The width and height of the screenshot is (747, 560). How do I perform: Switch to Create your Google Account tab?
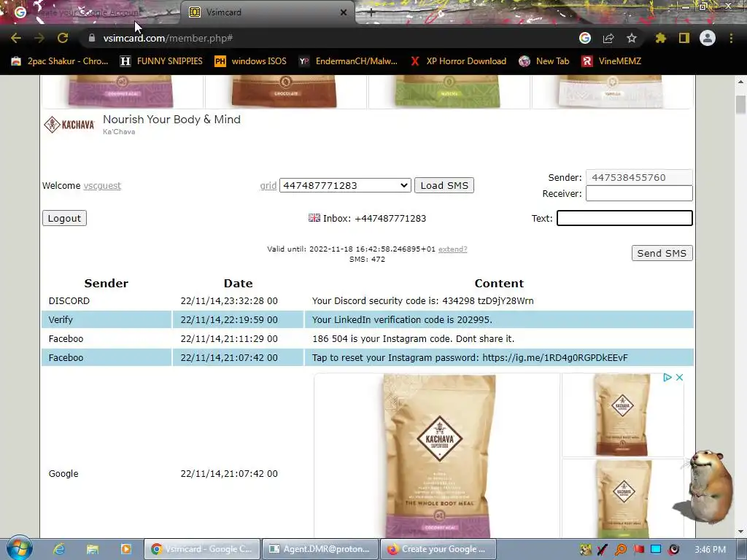pyautogui.click(x=90, y=12)
